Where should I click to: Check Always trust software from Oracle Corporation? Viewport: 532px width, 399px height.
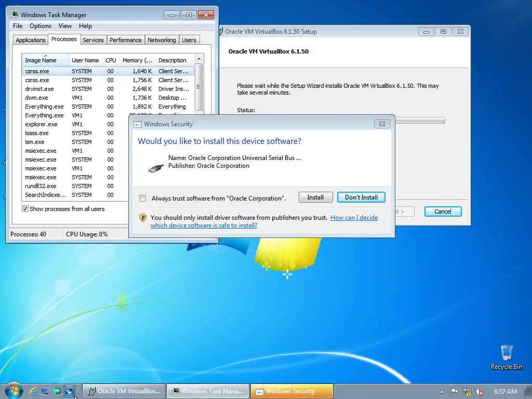(x=143, y=198)
